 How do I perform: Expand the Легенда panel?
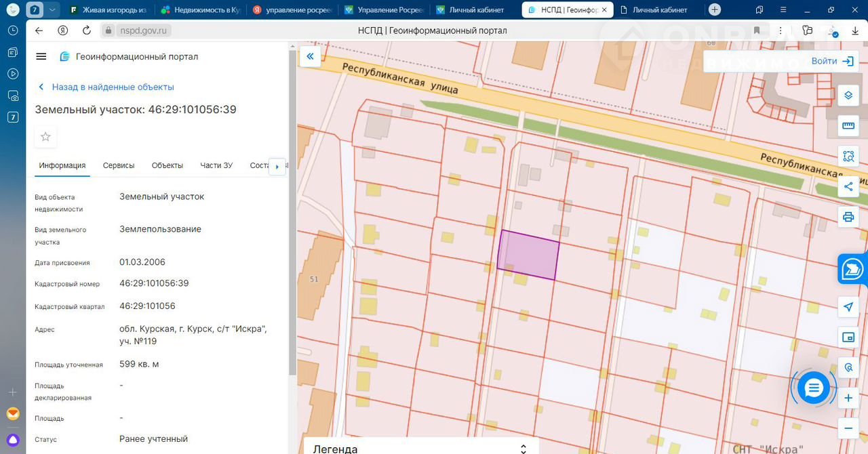(523, 449)
